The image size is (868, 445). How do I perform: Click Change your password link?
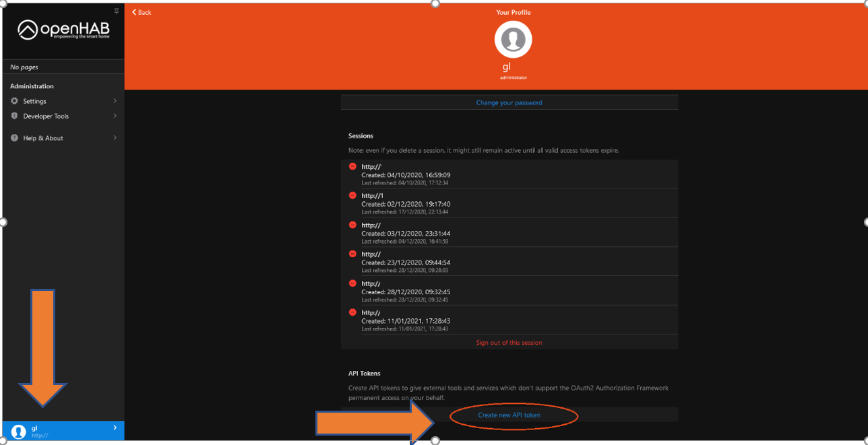pos(509,103)
